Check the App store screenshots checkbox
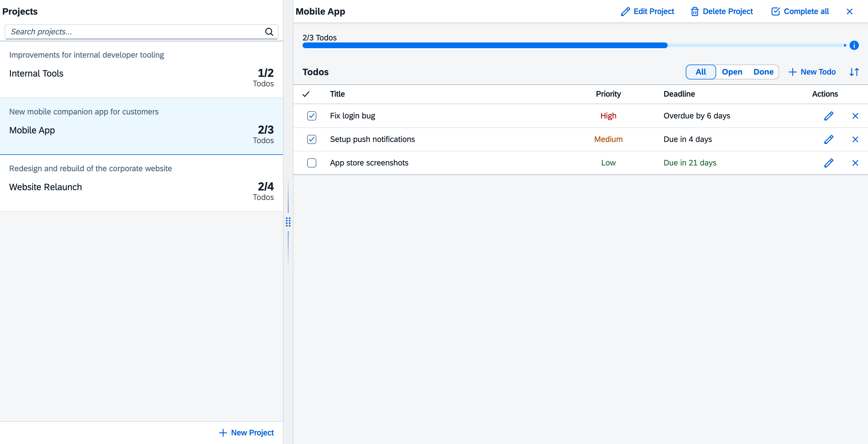The width and height of the screenshot is (868, 444). pos(312,163)
